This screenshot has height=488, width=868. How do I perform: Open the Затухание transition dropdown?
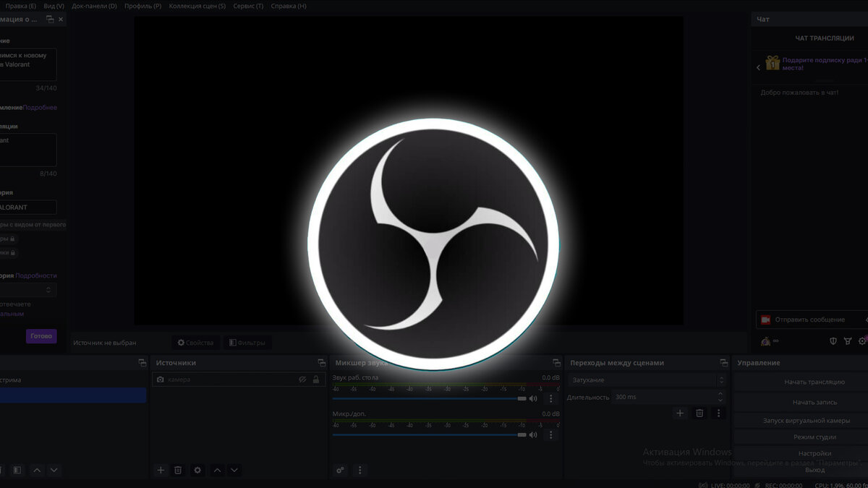coord(647,380)
